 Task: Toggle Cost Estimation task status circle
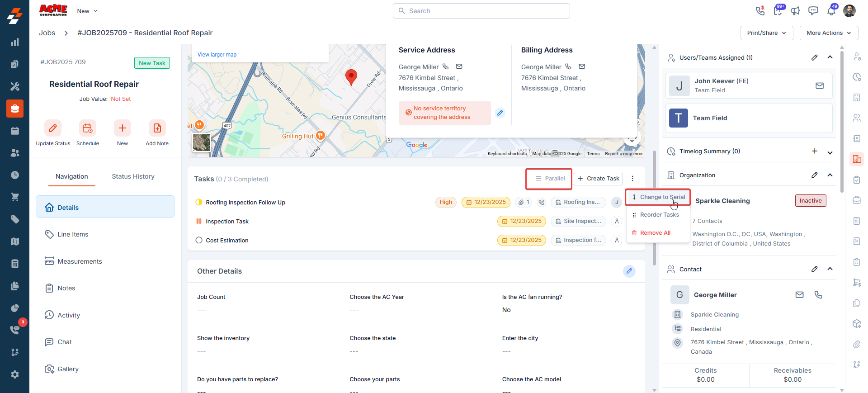[199, 240]
